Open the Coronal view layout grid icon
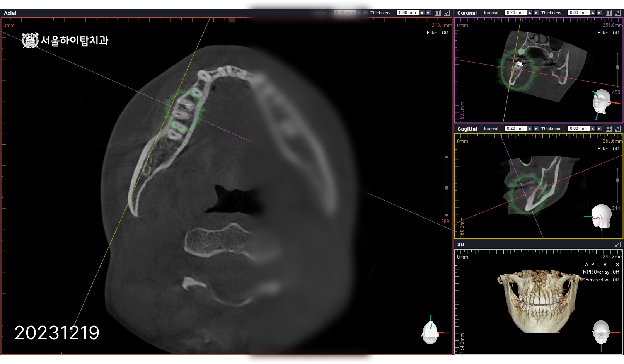This screenshot has height=364, width=624. (x=609, y=13)
